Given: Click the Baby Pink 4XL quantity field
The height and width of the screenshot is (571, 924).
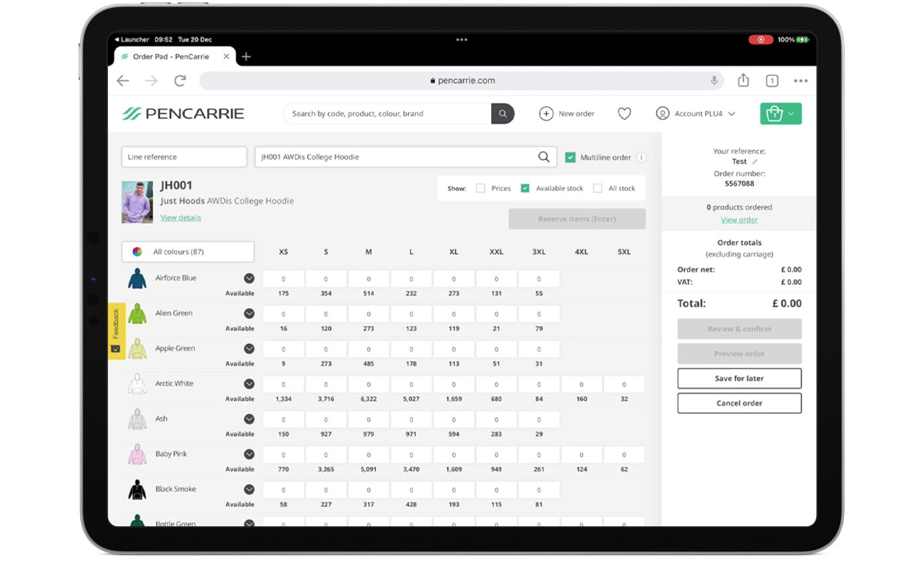Looking at the screenshot, I should (x=581, y=455).
